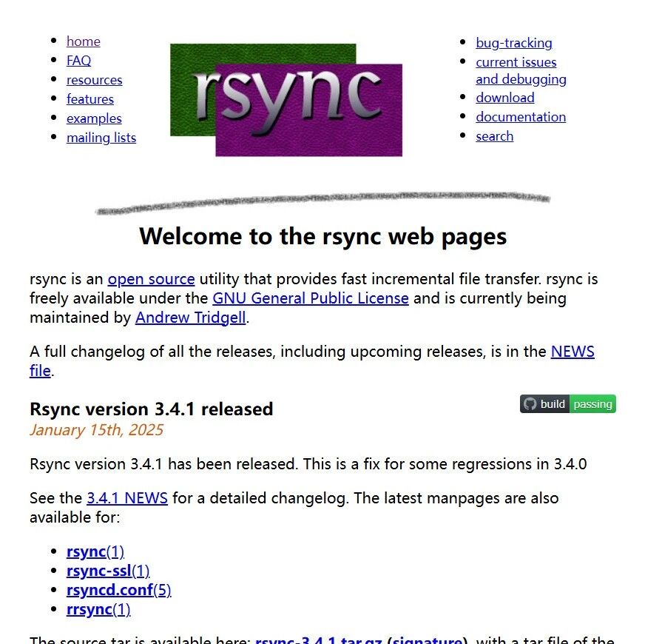Image resolution: width=645 pixels, height=644 pixels.
Task: Click the Rsync version 3.4.1 released heading
Action: click(x=152, y=409)
